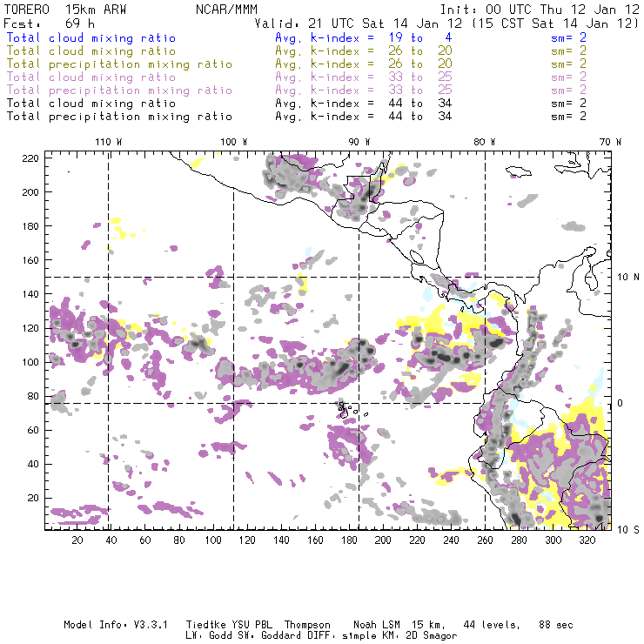Image resolution: width=644 pixels, height=644 pixels.
Task: Click the horizontal axis tick label '200'
Action: click(x=383, y=540)
